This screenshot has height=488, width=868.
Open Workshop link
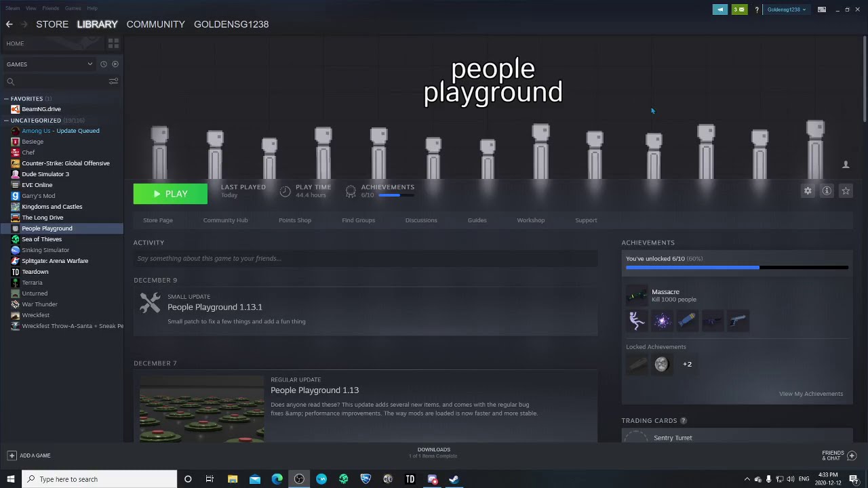[531, 220]
